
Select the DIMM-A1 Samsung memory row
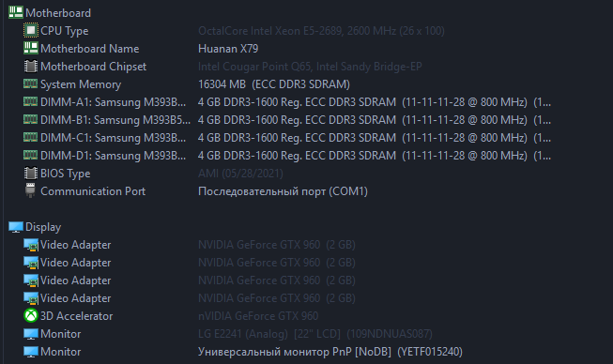(287, 102)
